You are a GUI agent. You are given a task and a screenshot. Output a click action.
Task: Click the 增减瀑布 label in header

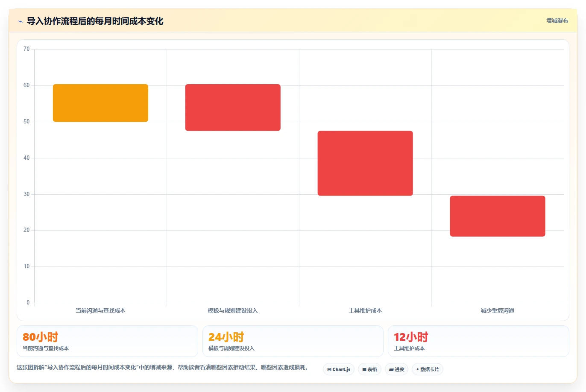click(557, 20)
